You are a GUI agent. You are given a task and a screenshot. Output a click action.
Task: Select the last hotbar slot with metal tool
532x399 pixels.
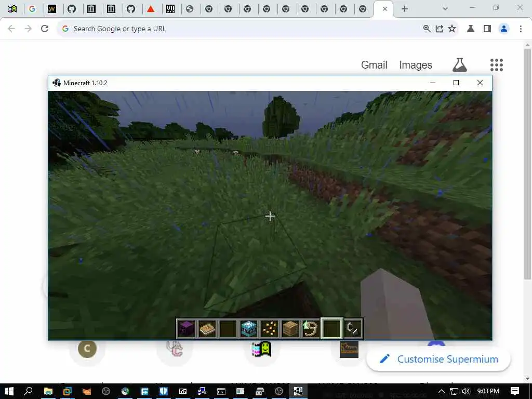pos(353,328)
